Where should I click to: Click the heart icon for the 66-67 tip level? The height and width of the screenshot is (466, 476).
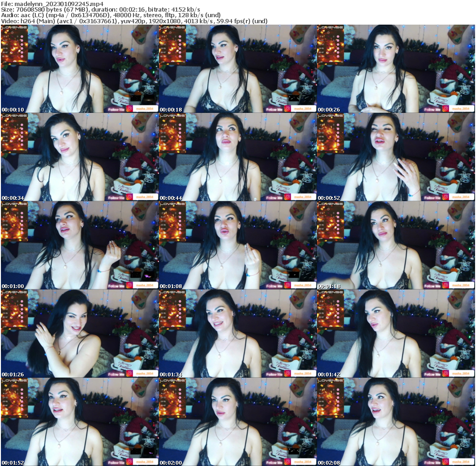22,52
